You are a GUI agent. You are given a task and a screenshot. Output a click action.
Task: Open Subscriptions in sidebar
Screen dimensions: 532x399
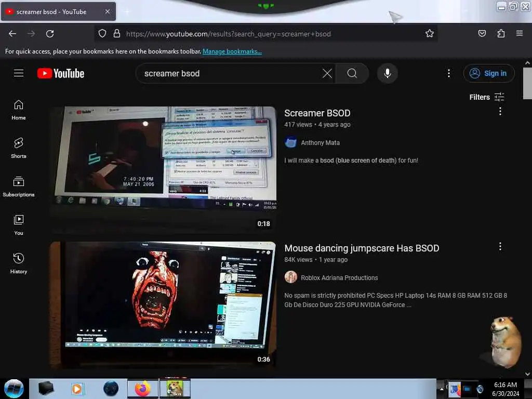[19, 187]
